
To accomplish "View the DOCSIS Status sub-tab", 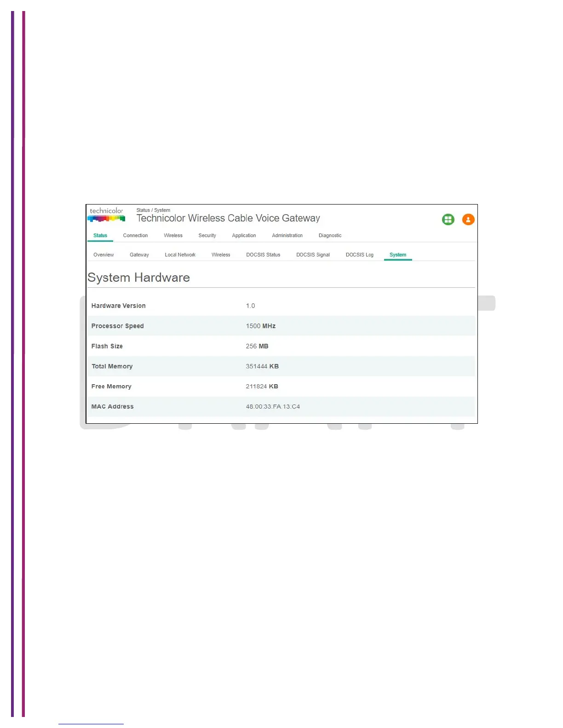I will coord(263,255).
